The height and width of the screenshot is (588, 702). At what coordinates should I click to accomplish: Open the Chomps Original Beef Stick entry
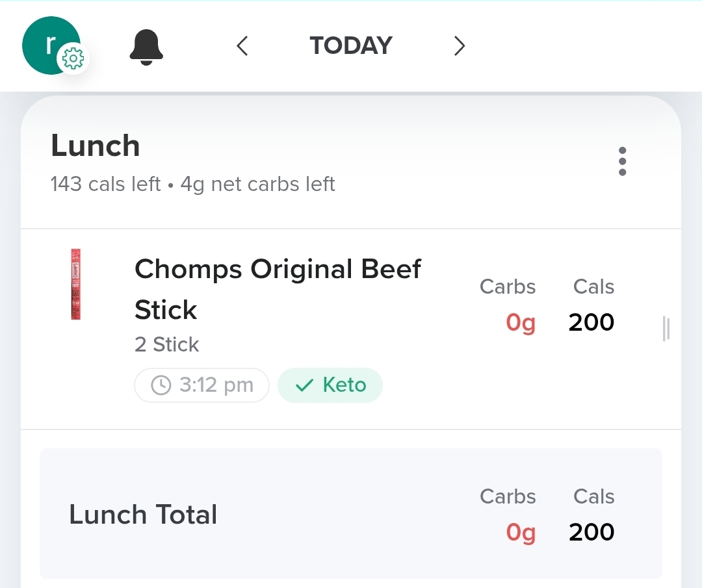278,289
